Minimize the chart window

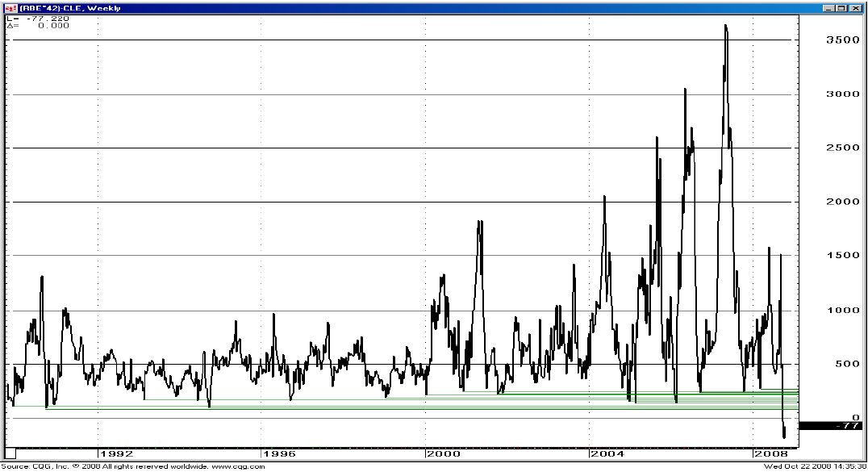pos(828,8)
